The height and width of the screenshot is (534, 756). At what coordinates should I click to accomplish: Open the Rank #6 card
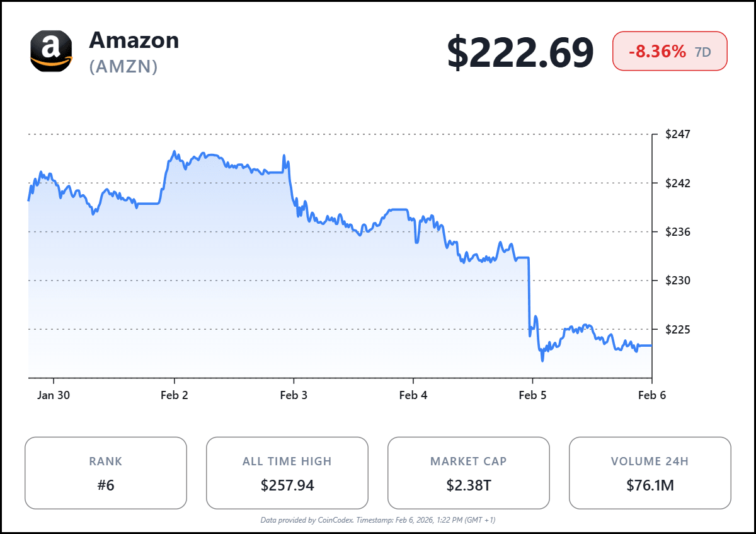106,473
